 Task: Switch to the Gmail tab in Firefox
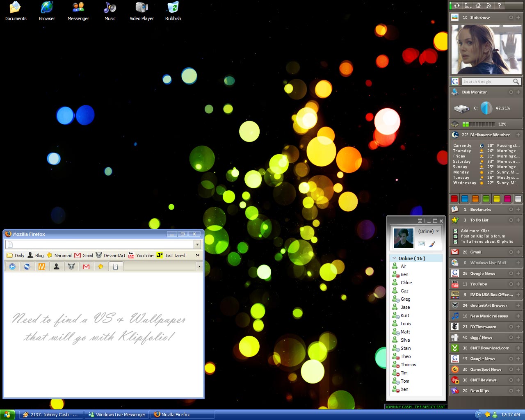tap(86, 267)
